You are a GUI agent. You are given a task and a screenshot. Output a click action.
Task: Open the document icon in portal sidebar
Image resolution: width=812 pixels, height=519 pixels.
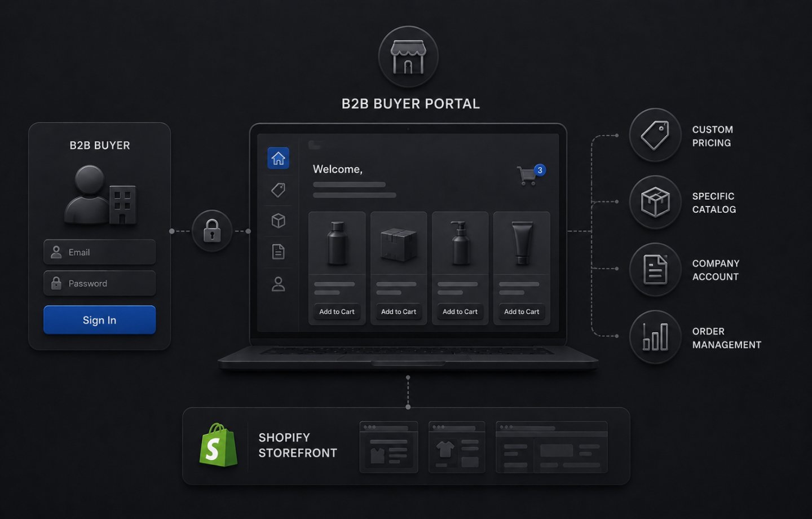(278, 252)
